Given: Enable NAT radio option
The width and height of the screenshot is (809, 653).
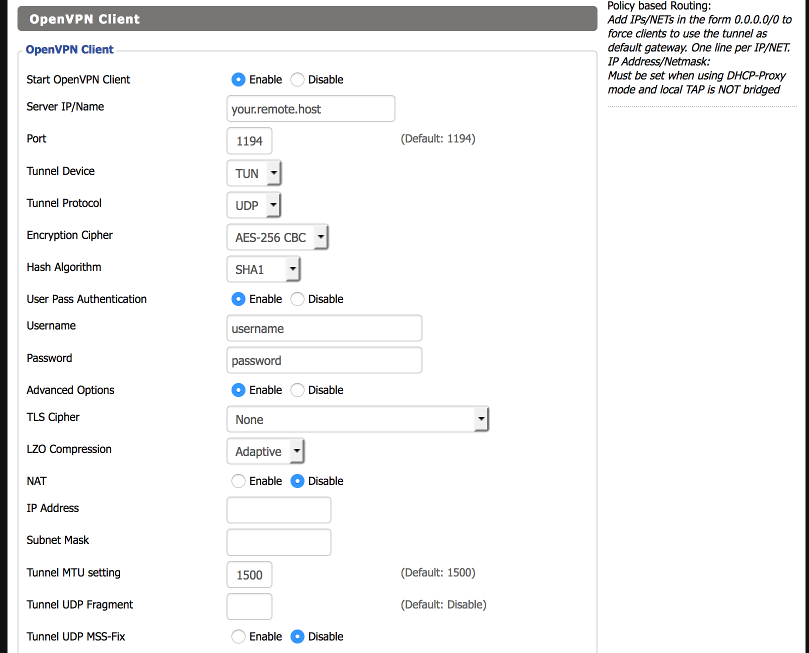Looking at the screenshot, I should [238, 481].
